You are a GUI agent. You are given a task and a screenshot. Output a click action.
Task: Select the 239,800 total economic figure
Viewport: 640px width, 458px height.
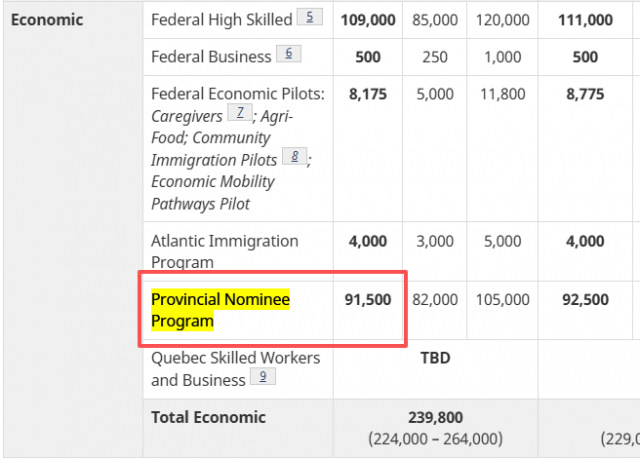(x=435, y=417)
